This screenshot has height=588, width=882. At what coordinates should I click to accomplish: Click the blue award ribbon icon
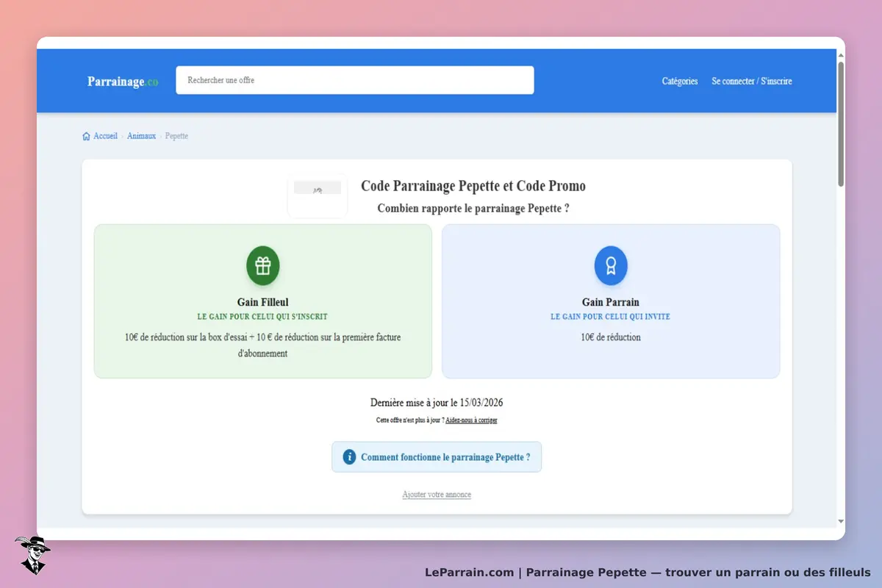pyautogui.click(x=611, y=265)
